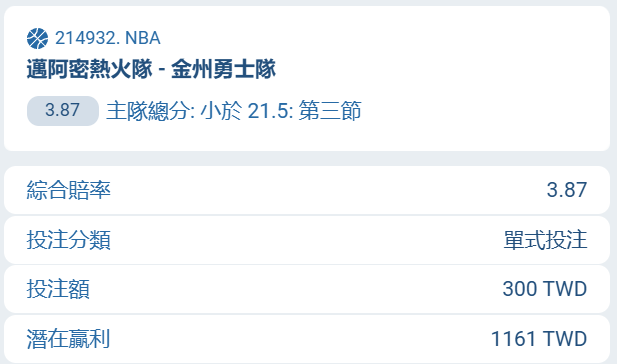The image size is (617, 364).
Task: Click the NBA league text
Action: 143,38
